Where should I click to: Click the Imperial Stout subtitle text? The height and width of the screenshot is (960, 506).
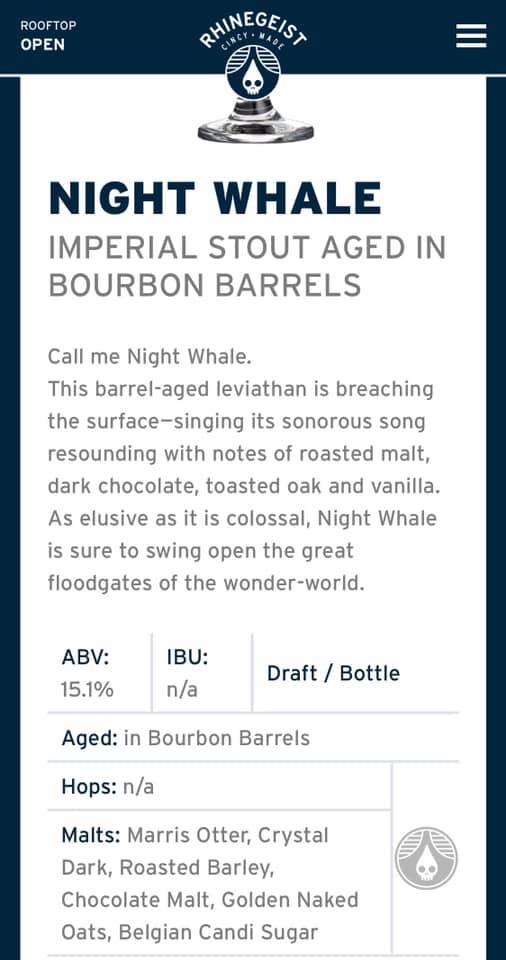point(247,266)
